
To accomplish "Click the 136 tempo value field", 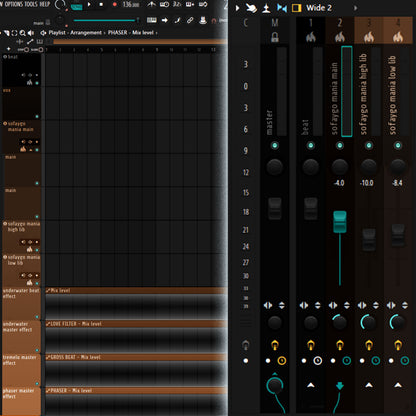I will click(x=131, y=5).
